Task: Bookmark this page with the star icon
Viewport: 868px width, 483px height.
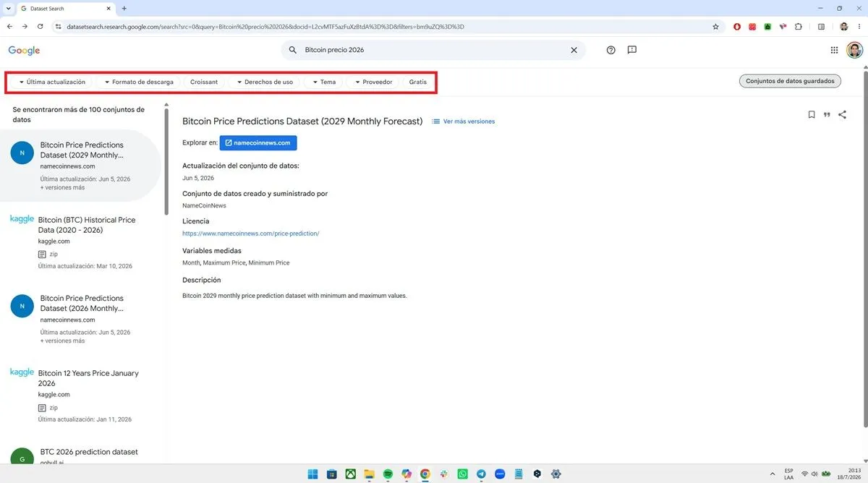Action: coord(715,27)
